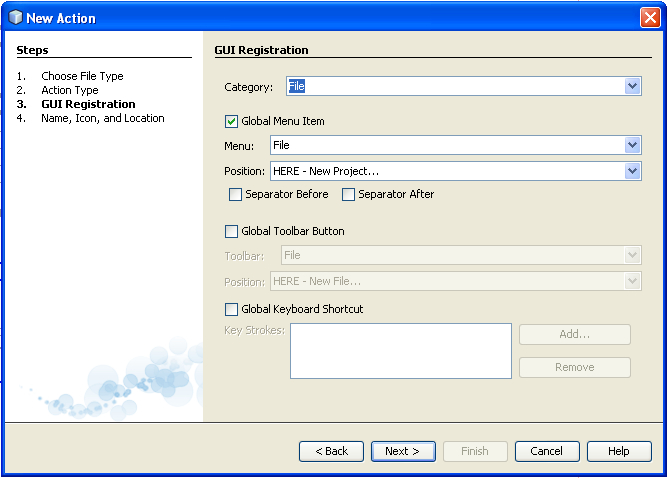Click the Steps heading
The width and height of the screenshot is (667, 478).
click(x=32, y=50)
